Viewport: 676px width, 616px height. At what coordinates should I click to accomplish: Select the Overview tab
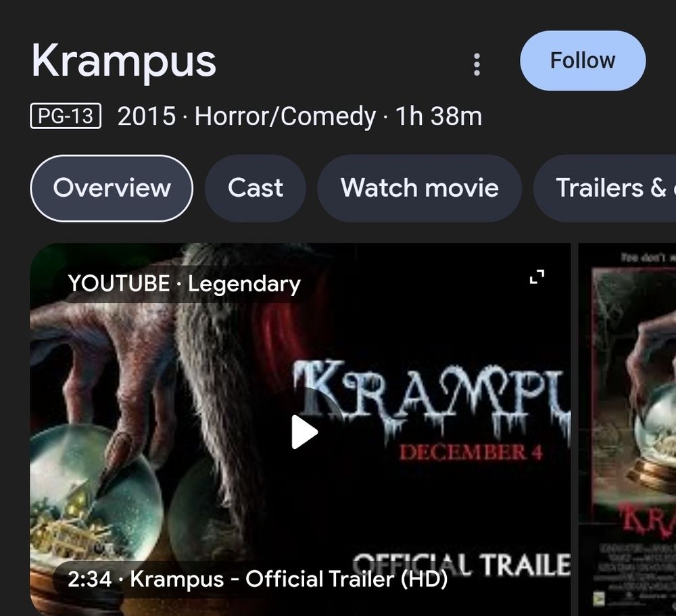pos(112,188)
